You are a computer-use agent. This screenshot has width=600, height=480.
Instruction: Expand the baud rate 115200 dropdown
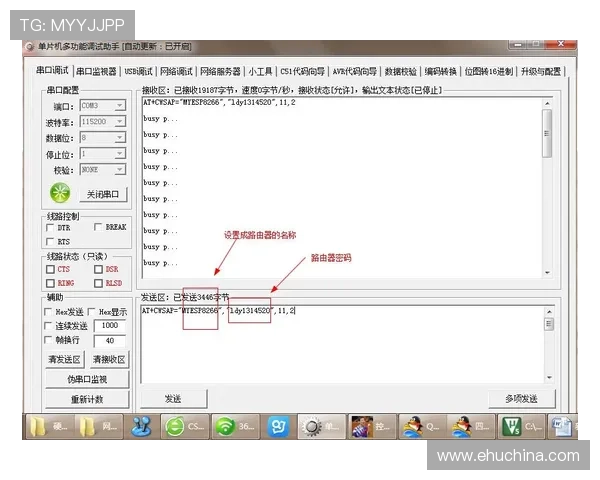pos(120,121)
